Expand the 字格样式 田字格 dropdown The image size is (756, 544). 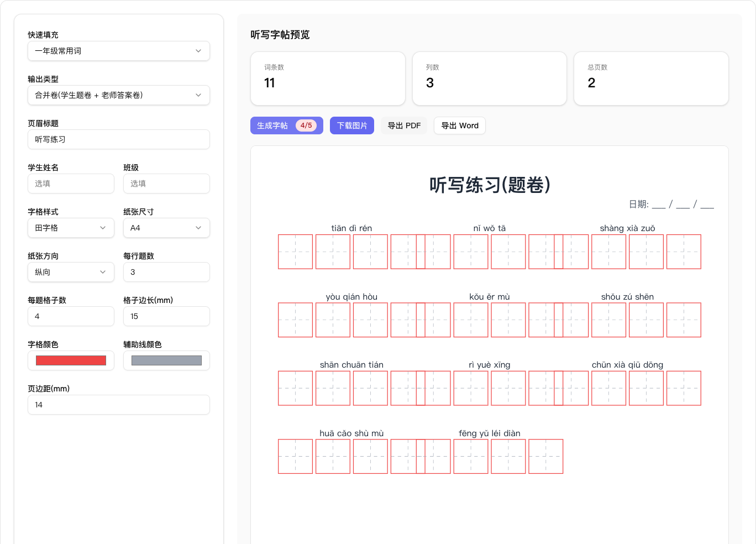(x=71, y=228)
